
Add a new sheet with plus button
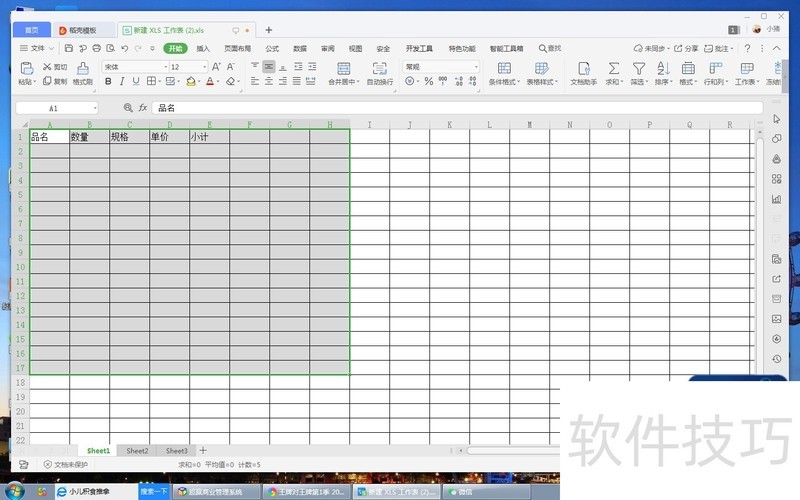coord(203,451)
